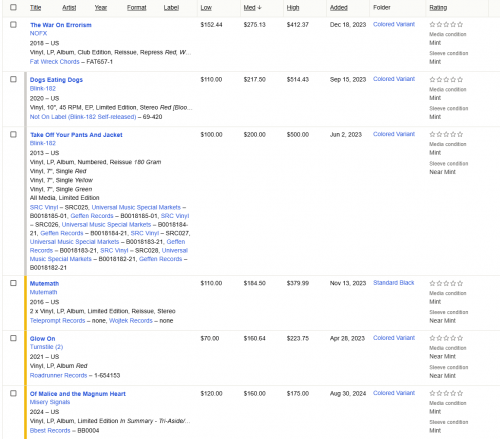Open Wojtek Records label link
The width and height of the screenshot is (500, 439).
coord(131,320)
